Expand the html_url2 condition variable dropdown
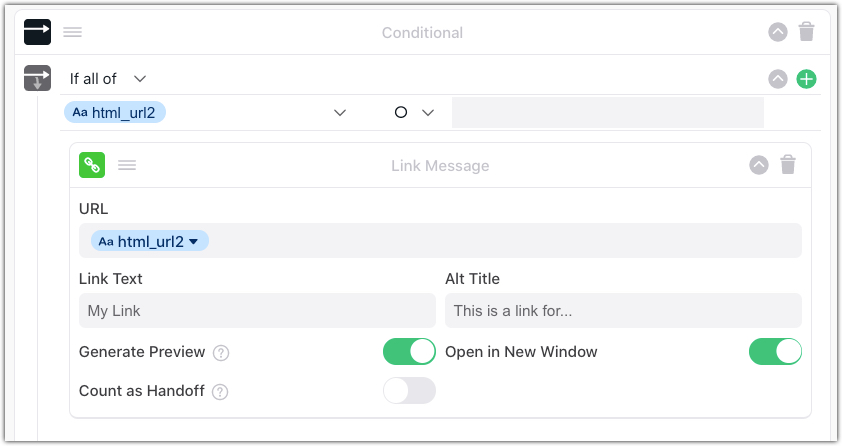Image resolution: width=842 pixels, height=446 pixels. coord(340,113)
